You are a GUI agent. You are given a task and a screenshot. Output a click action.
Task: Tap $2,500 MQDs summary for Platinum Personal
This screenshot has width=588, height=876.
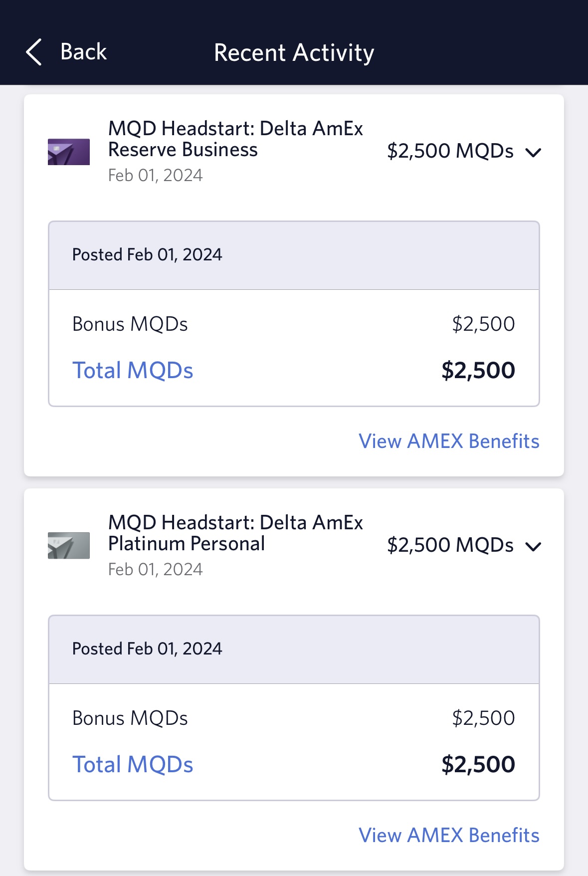pos(450,545)
